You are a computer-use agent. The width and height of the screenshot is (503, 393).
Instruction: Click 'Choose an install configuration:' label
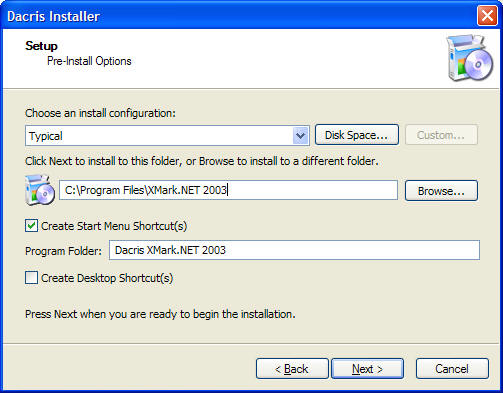[x=100, y=113]
